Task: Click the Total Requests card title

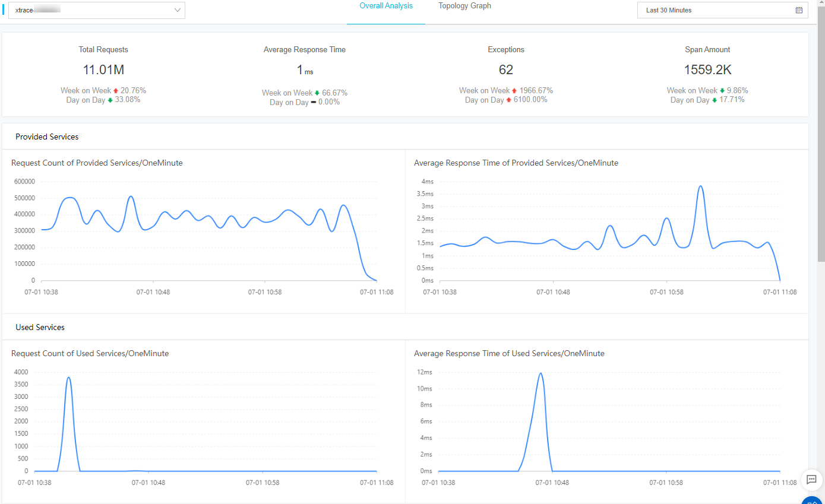Action: point(103,50)
